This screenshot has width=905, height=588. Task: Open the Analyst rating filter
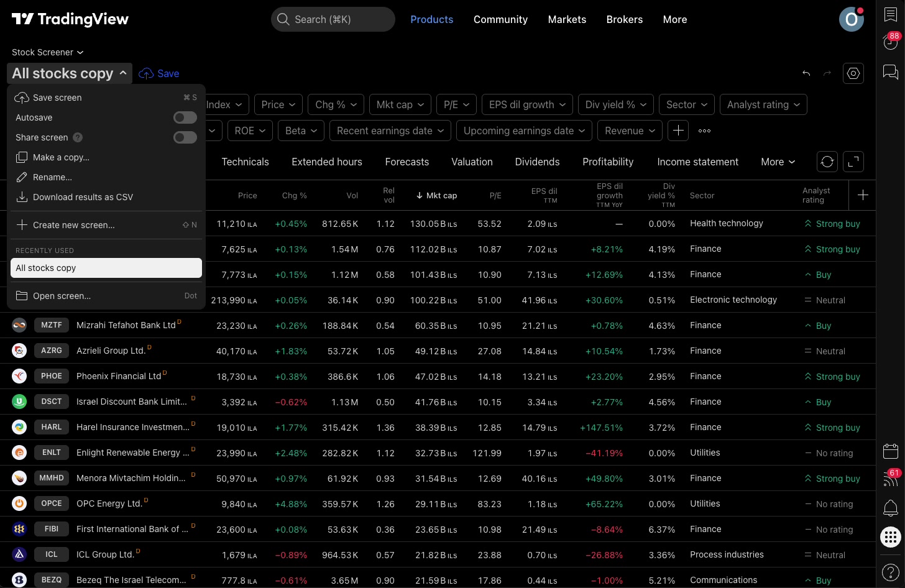(x=763, y=104)
